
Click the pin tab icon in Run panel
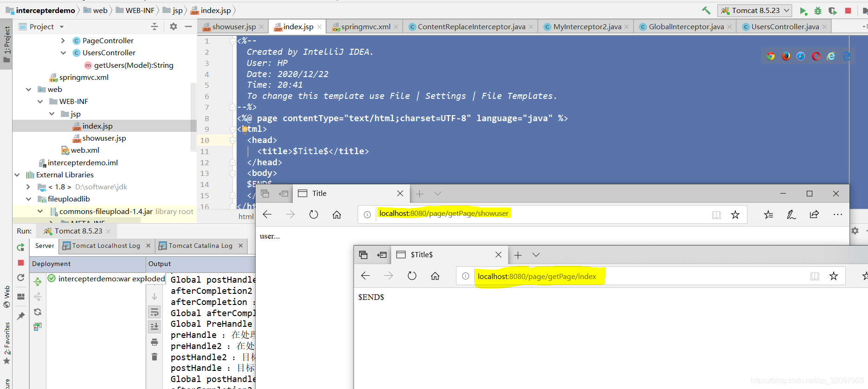pos(21,316)
